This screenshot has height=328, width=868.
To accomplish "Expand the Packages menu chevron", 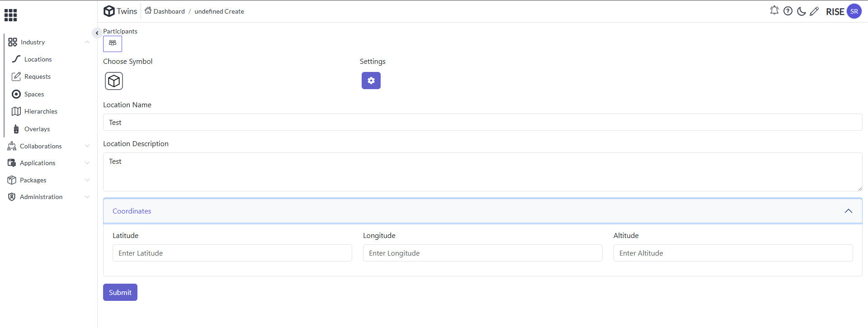I will point(87,180).
